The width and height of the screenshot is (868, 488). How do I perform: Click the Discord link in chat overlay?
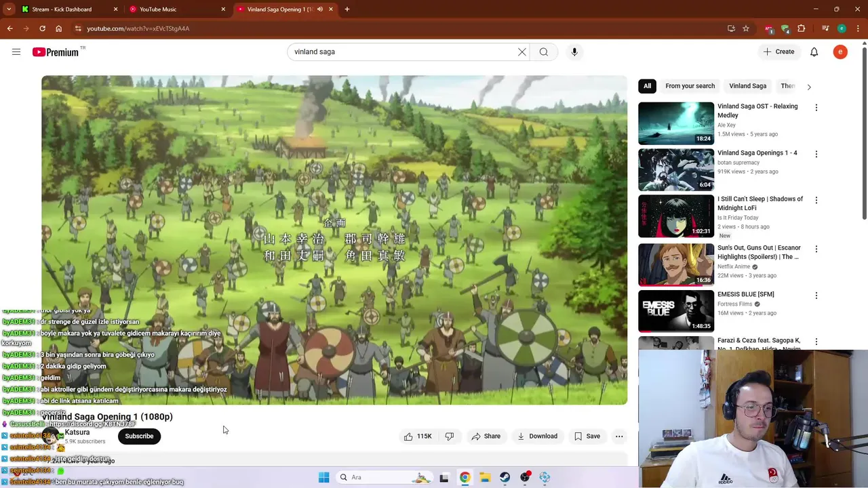coord(92,424)
